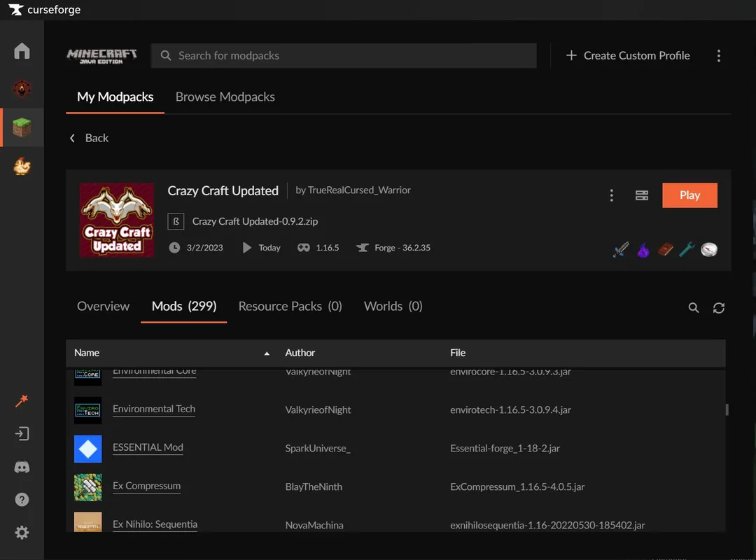Select the chicken game icon in sidebar

point(22,167)
